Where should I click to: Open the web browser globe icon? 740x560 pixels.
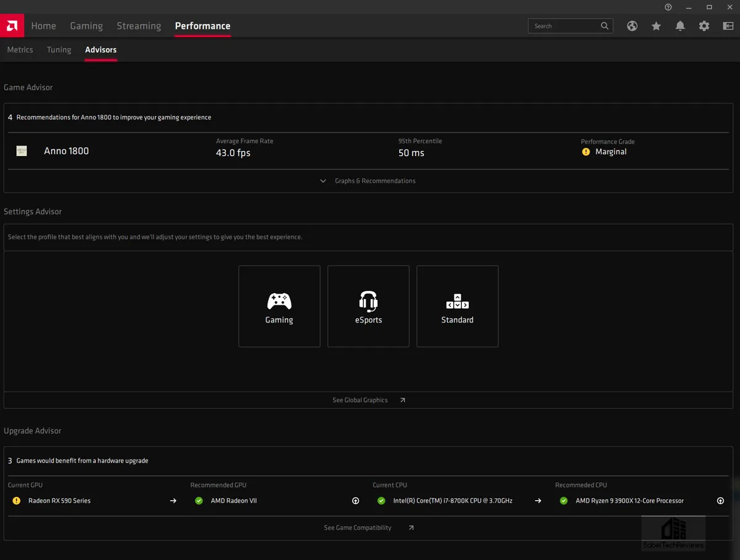[x=632, y=26]
